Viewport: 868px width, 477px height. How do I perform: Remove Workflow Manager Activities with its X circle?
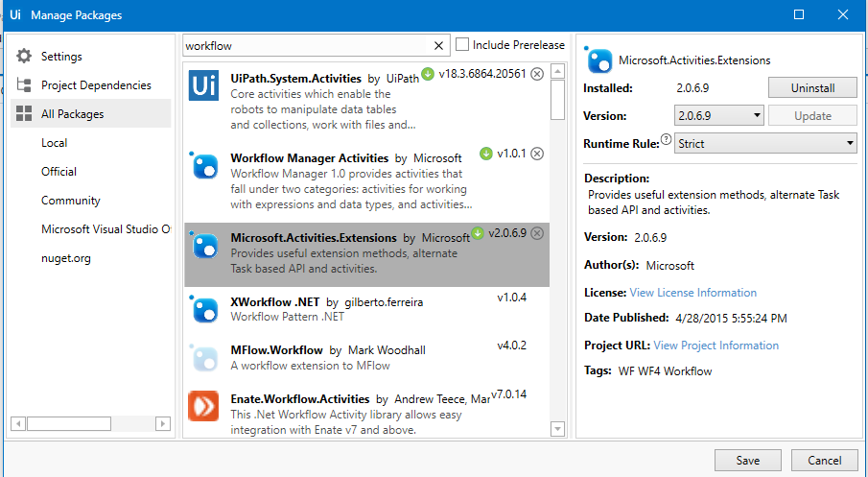point(537,154)
